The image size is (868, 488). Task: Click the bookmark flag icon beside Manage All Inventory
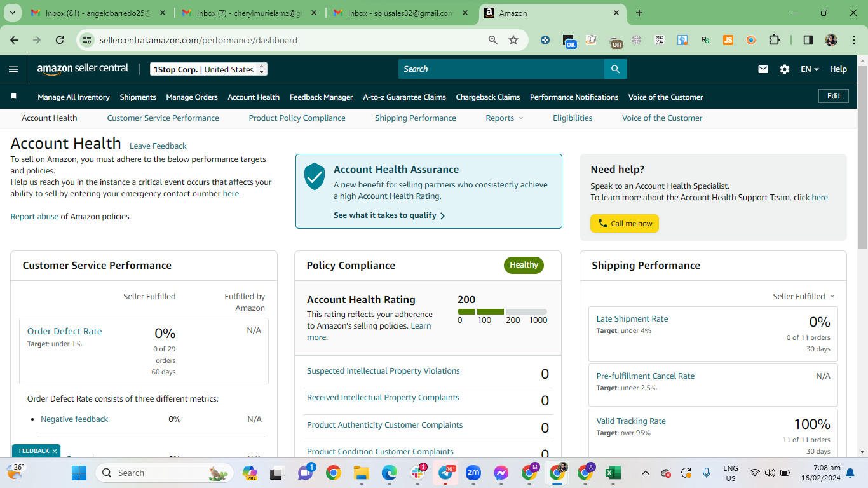tap(13, 97)
